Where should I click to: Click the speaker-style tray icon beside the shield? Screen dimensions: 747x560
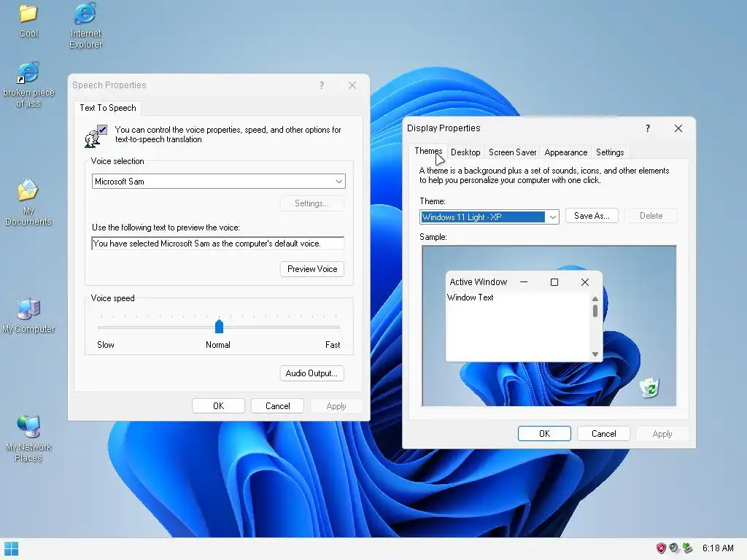[x=673, y=548]
